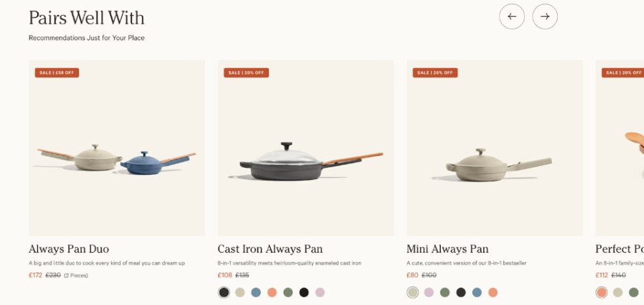Click the Mini Always Pan title link

click(448, 249)
